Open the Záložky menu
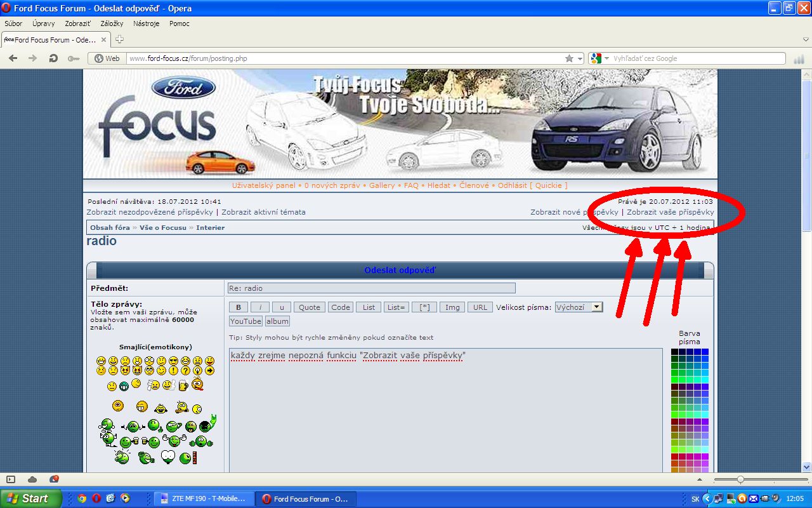The width and height of the screenshot is (812, 508). click(x=112, y=23)
